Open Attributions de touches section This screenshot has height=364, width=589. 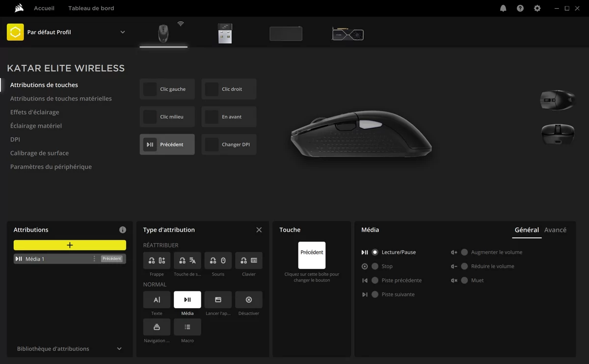[x=44, y=85]
